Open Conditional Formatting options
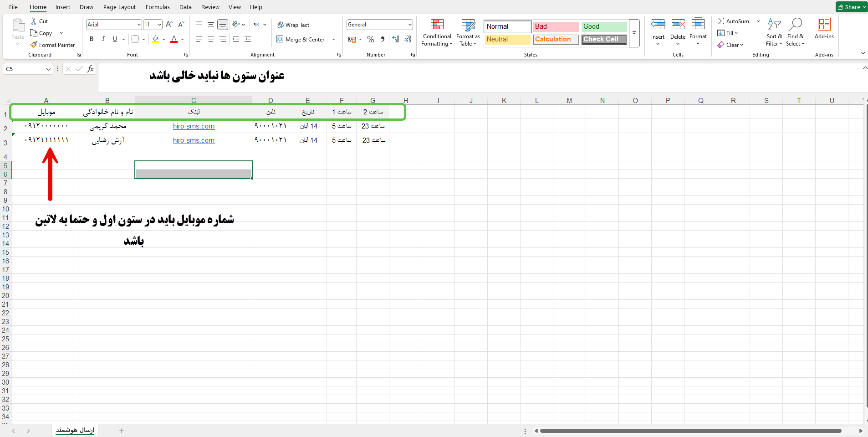This screenshot has height=437, width=868. pos(436,32)
